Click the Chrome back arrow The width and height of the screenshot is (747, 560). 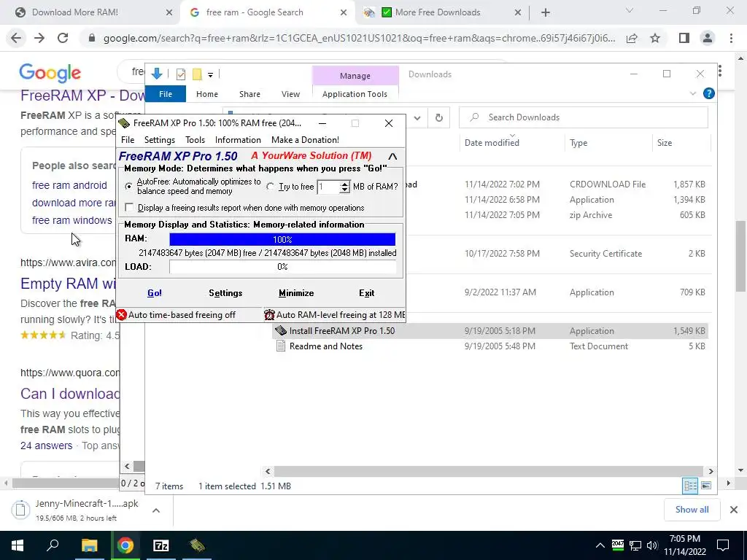point(16,38)
